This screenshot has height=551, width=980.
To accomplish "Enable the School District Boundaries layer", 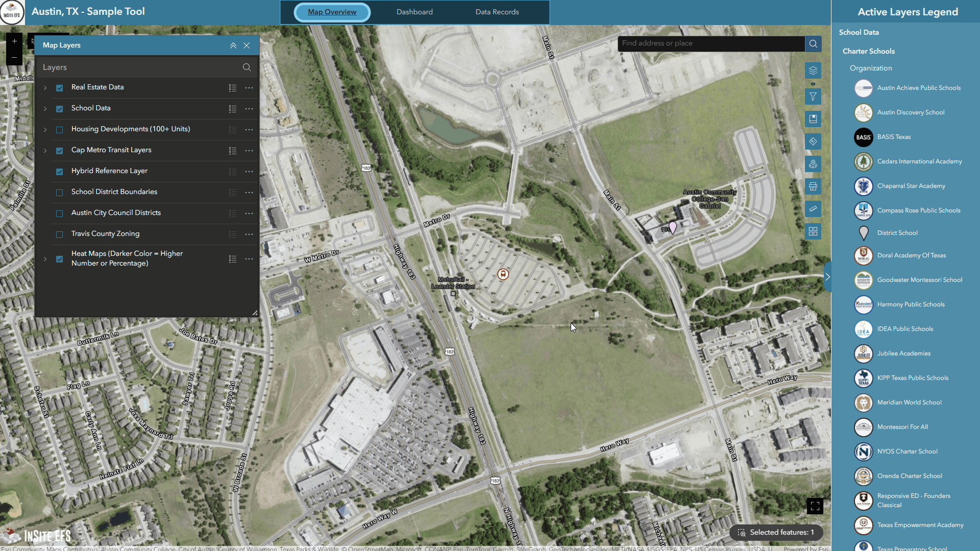I will (x=60, y=193).
